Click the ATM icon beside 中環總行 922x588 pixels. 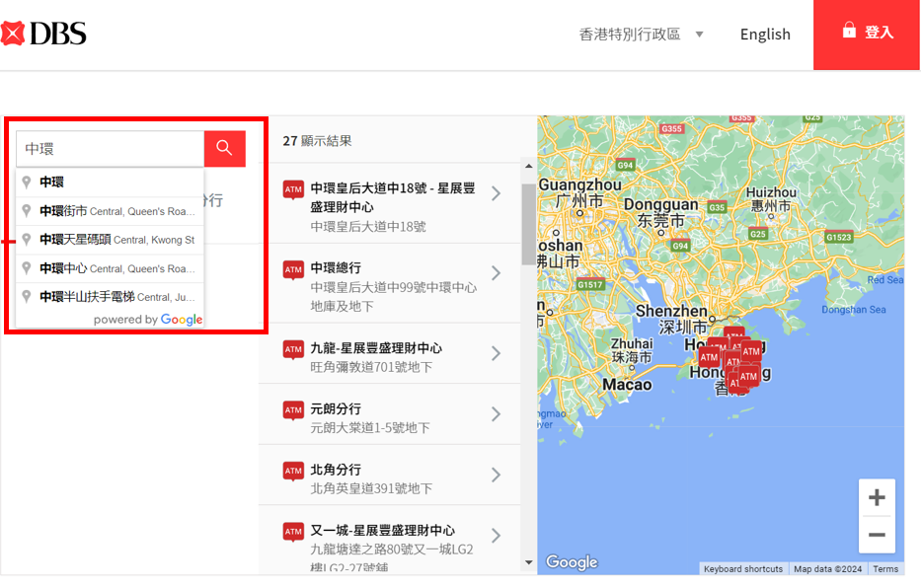(x=293, y=269)
